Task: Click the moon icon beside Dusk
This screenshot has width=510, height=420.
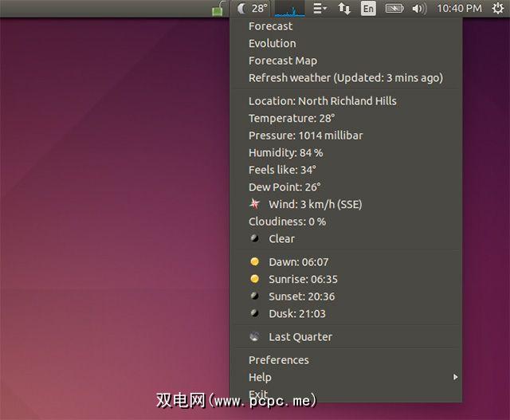Action: tap(254, 313)
